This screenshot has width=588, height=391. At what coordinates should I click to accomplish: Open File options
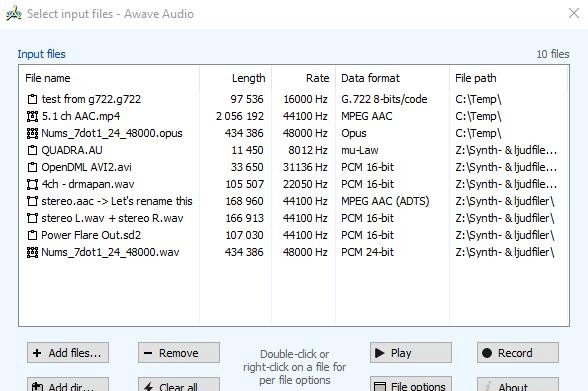411,385
